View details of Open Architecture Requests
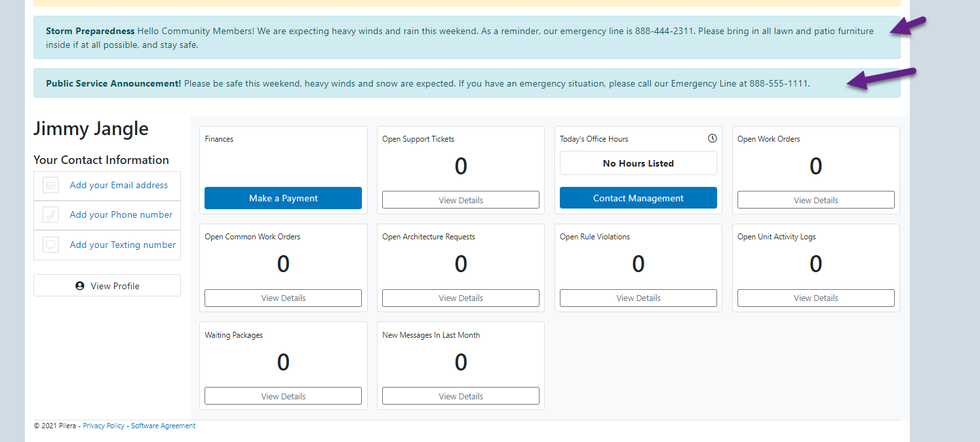 coord(461,298)
